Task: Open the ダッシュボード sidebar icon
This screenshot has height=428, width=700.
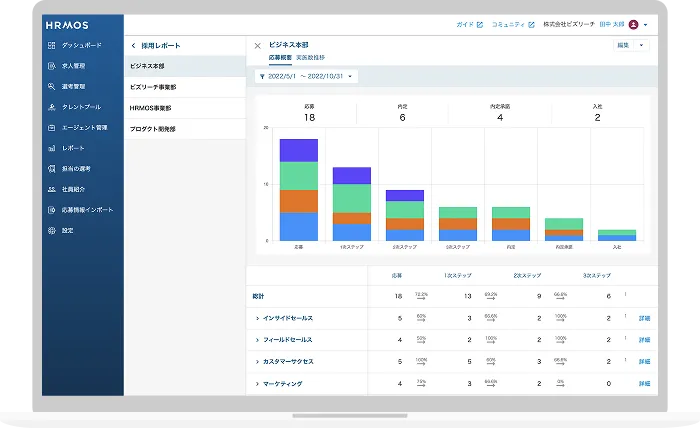Action: coord(52,46)
